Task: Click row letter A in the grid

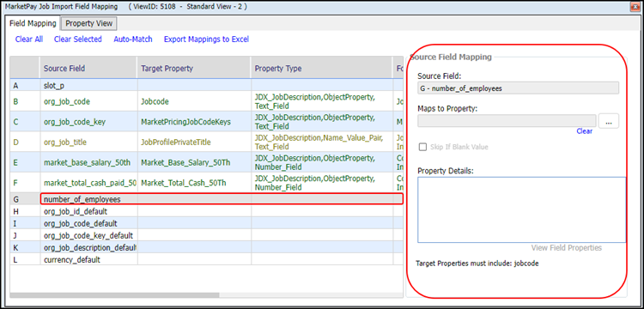Action: point(16,85)
